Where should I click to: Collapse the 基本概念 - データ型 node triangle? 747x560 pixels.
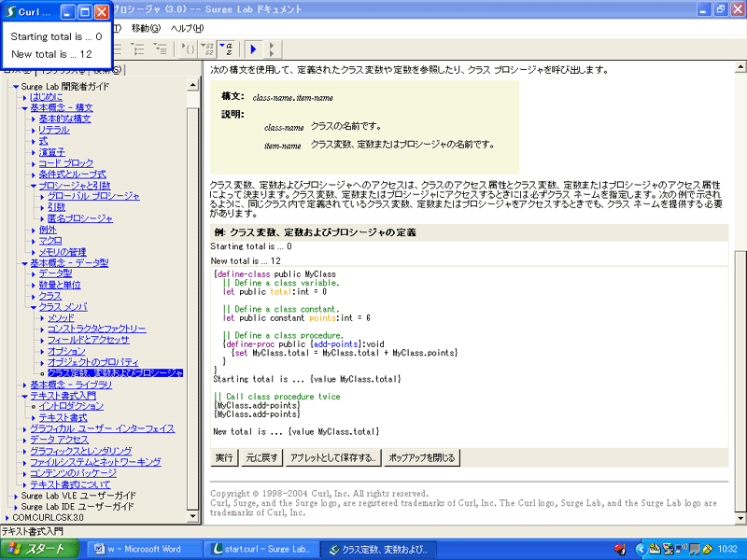tap(25, 263)
